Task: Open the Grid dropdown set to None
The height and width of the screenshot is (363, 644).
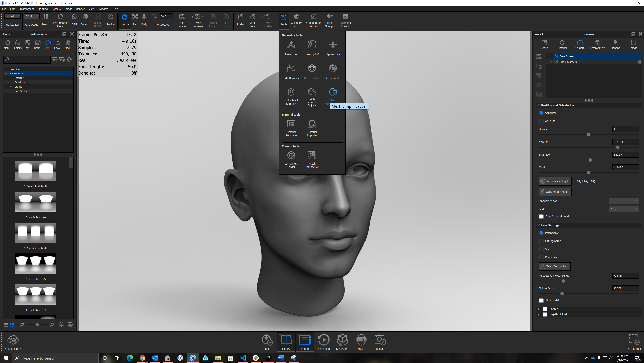Action: tap(624, 209)
